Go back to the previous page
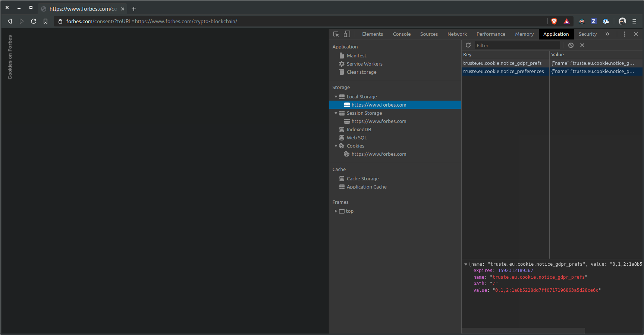 pyautogui.click(x=10, y=21)
